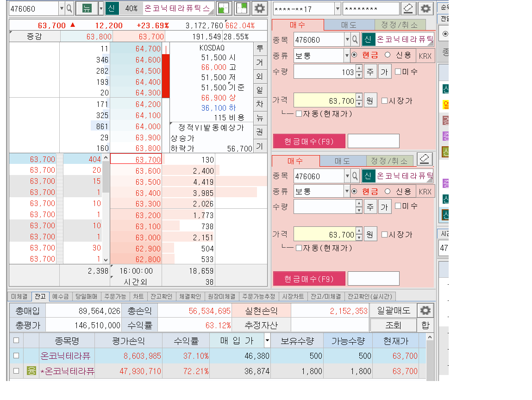Click the 조회 button

tap(393, 325)
